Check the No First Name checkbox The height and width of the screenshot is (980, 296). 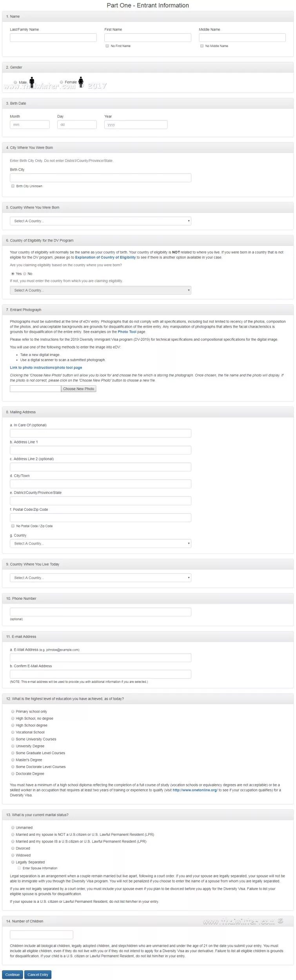click(x=107, y=46)
